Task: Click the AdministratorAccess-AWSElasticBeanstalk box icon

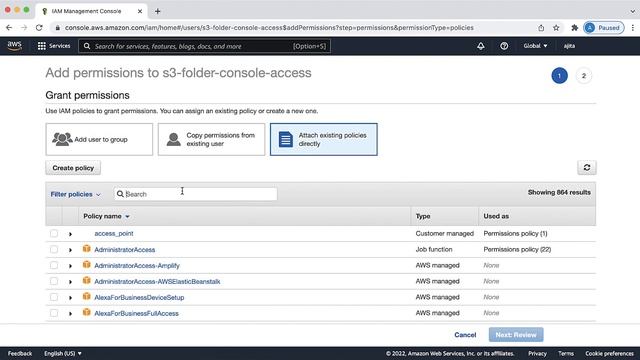Action: (87, 280)
